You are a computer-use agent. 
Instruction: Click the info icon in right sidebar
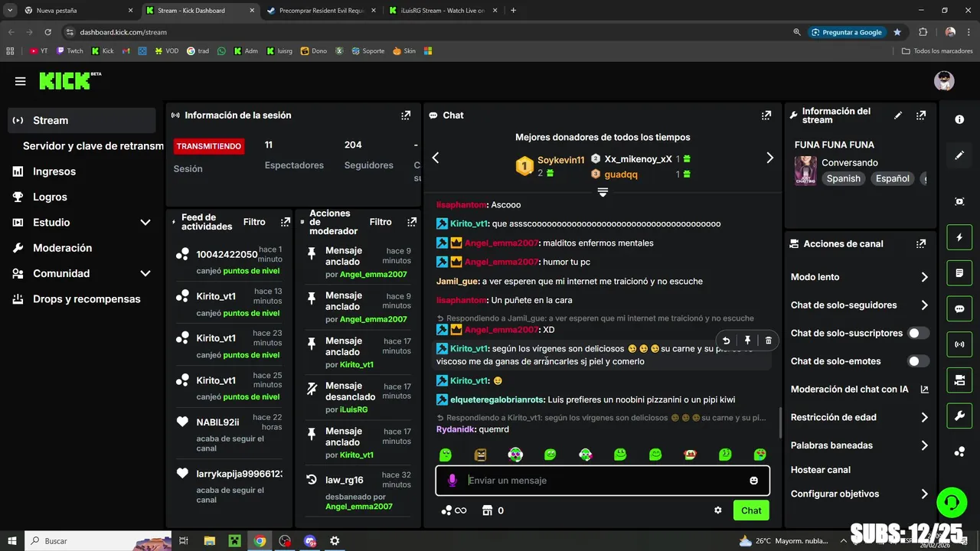coord(959,119)
